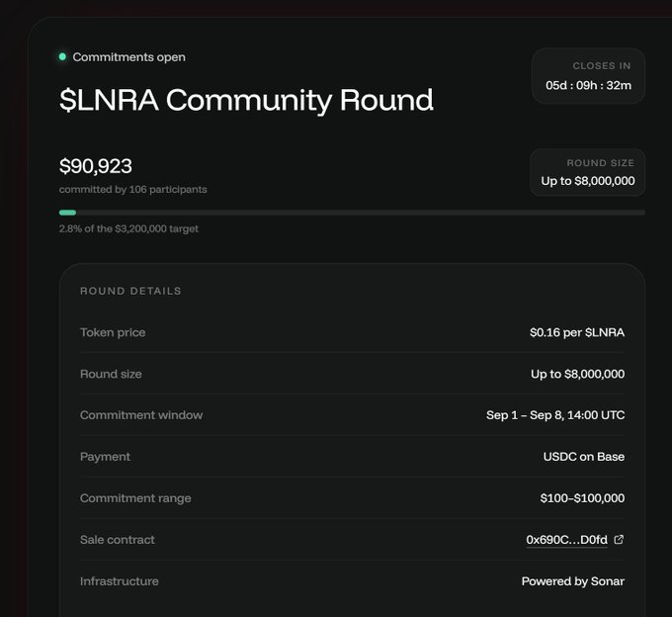Click the Sale contract label
Image resolution: width=672 pixels, height=617 pixels.
pos(118,540)
